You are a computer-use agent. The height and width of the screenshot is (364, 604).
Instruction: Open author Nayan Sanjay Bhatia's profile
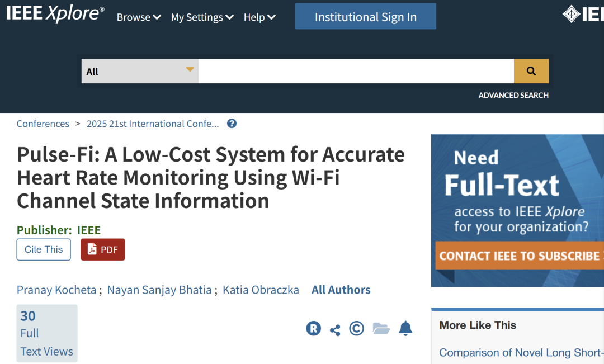(x=159, y=290)
